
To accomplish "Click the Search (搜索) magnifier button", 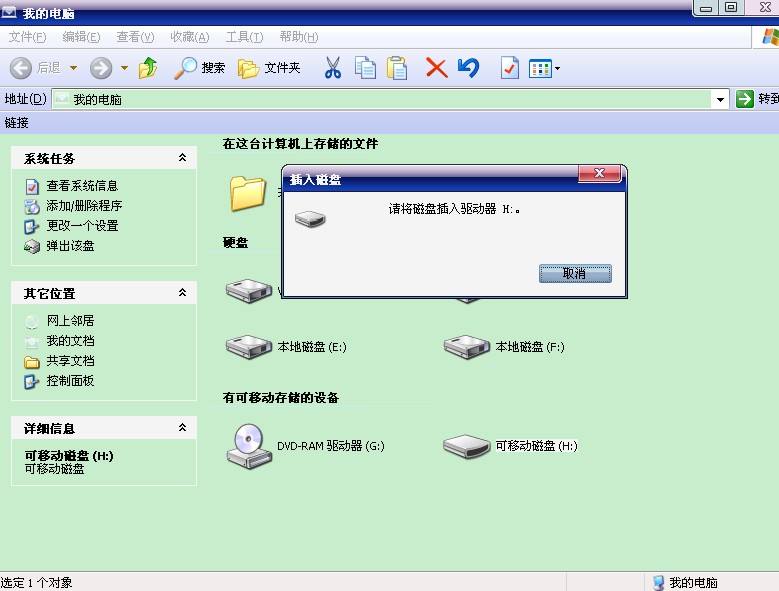I will [200, 68].
